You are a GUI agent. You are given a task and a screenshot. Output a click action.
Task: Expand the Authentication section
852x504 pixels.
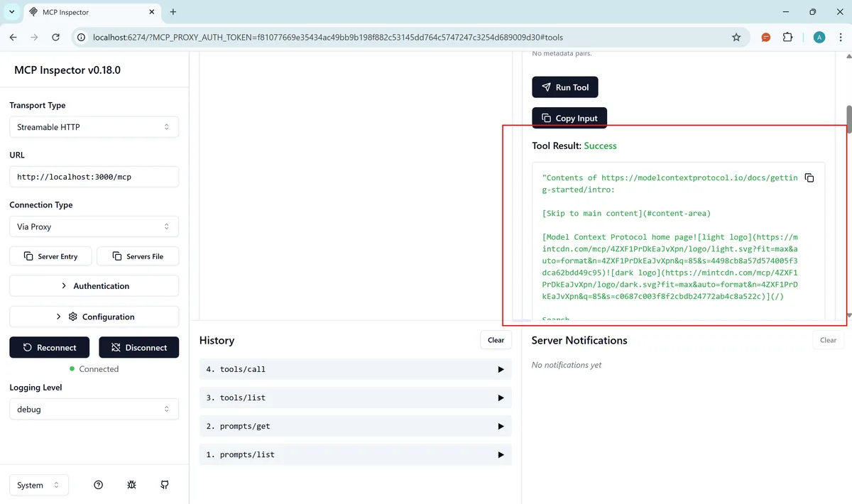pos(94,286)
